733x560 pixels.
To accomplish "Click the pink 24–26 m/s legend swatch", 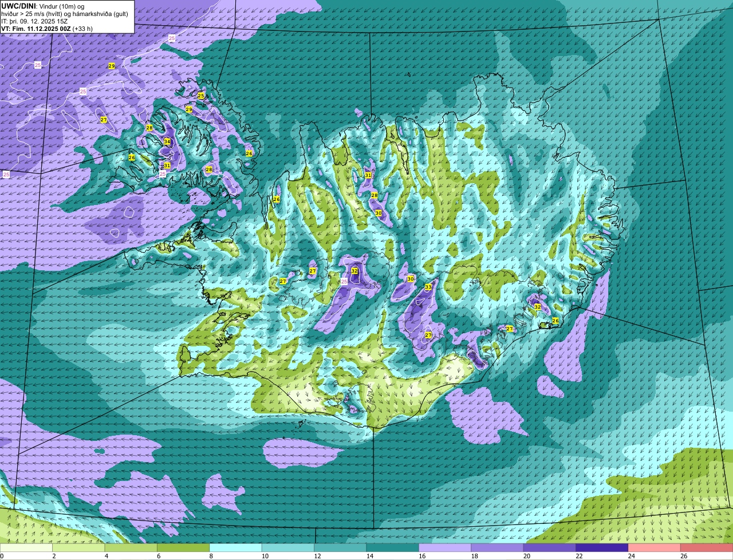I will pos(655,547).
